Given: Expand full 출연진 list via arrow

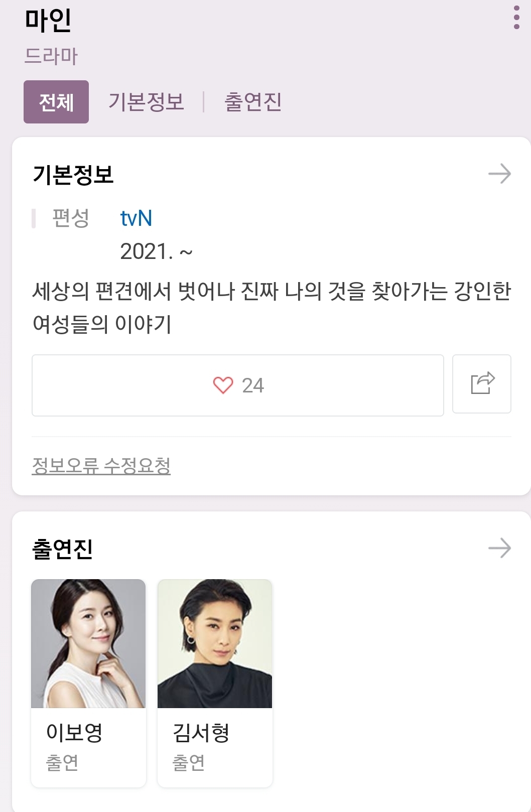Looking at the screenshot, I should tap(499, 548).
